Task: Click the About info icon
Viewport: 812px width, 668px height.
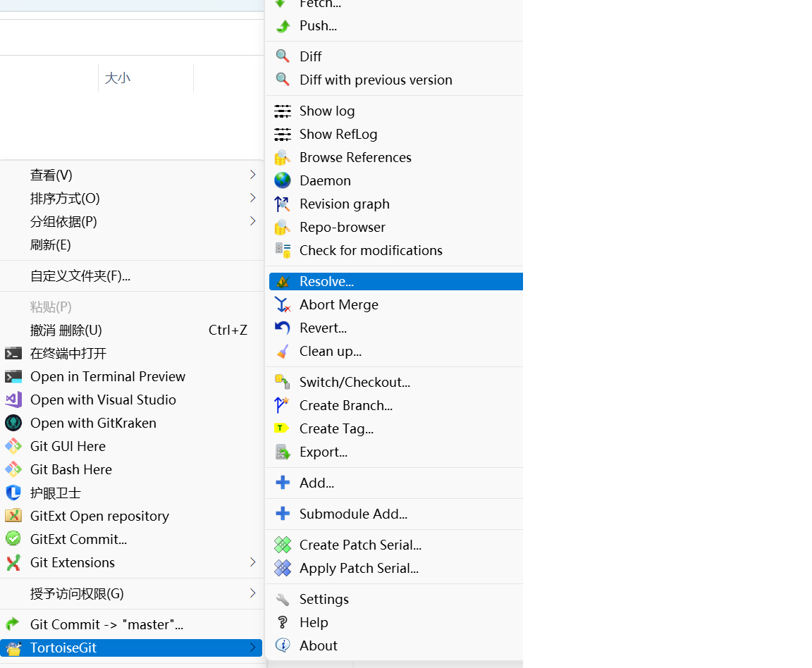Action: tap(283, 645)
